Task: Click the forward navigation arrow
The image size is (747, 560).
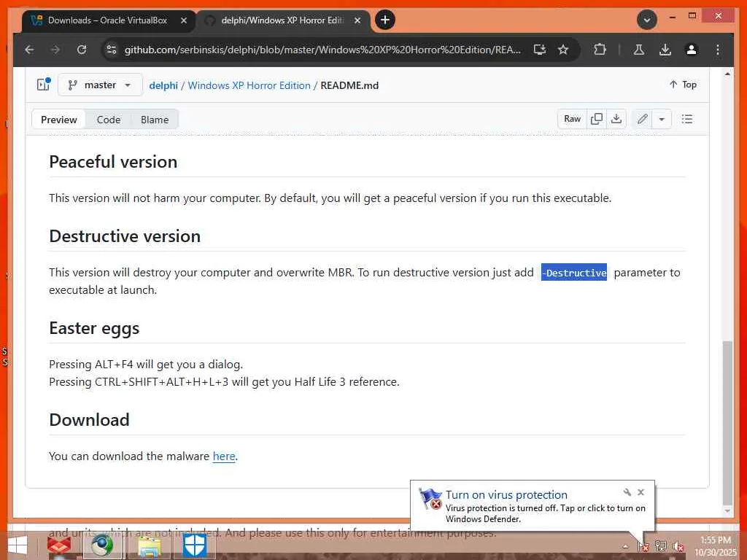Action: (55, 50)
